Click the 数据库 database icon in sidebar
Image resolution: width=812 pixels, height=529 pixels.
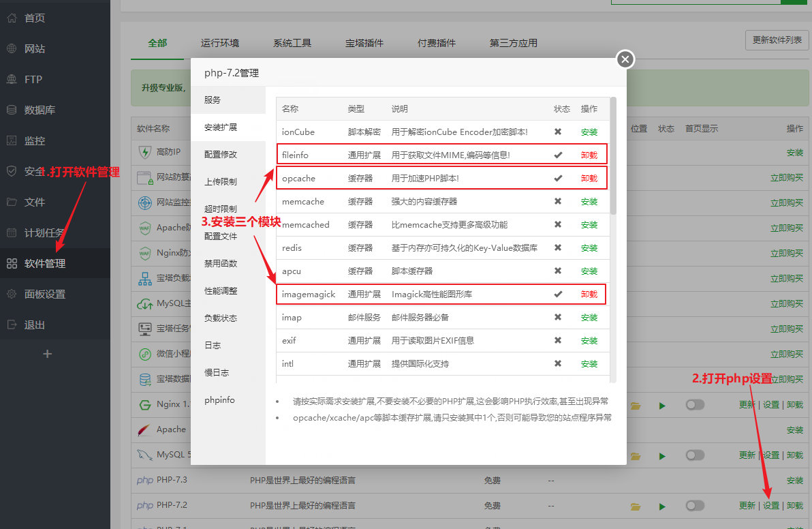[x=12, y=110]
